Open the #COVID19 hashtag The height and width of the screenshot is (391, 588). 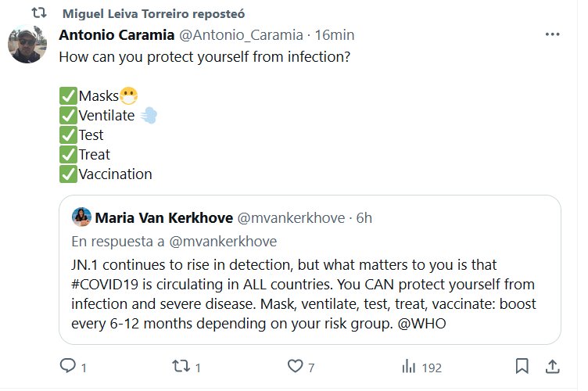coord(105,285)
